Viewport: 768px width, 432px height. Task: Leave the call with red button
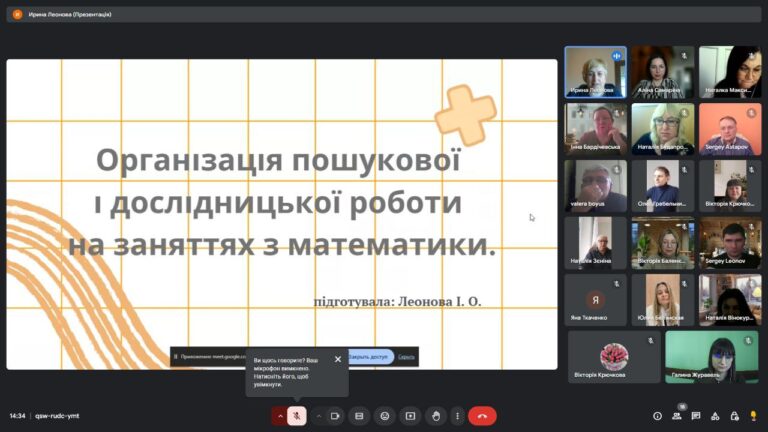482,416
